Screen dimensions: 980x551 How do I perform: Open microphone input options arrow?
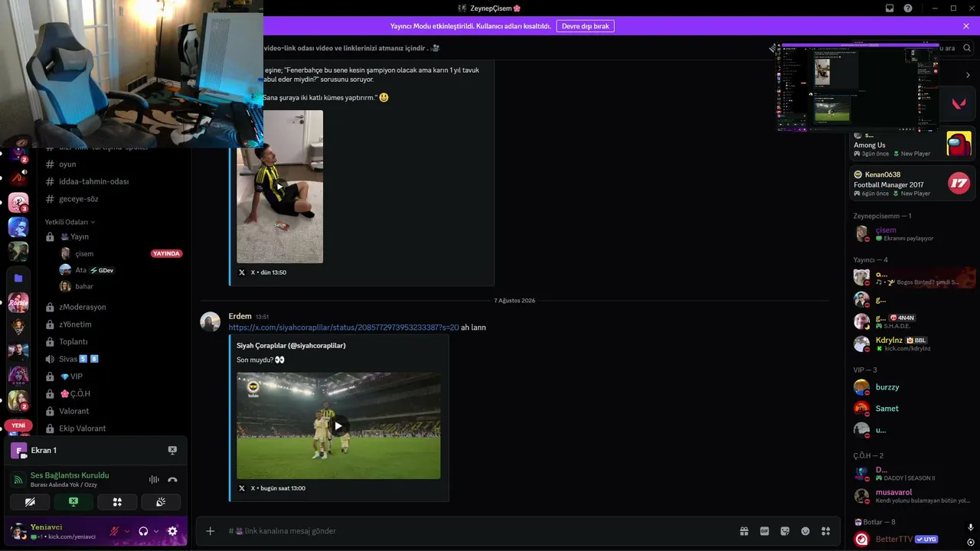coord(127,531)
